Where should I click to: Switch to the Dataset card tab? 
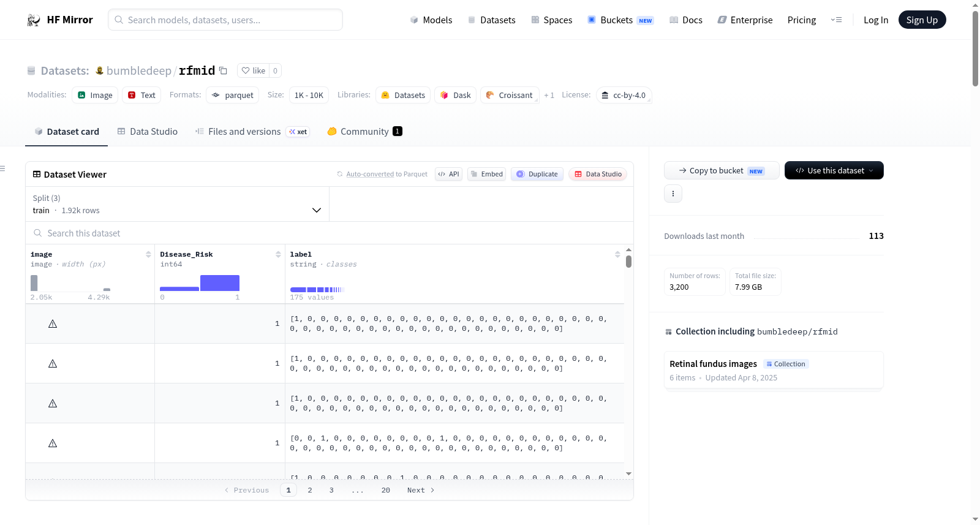[67, 132]
